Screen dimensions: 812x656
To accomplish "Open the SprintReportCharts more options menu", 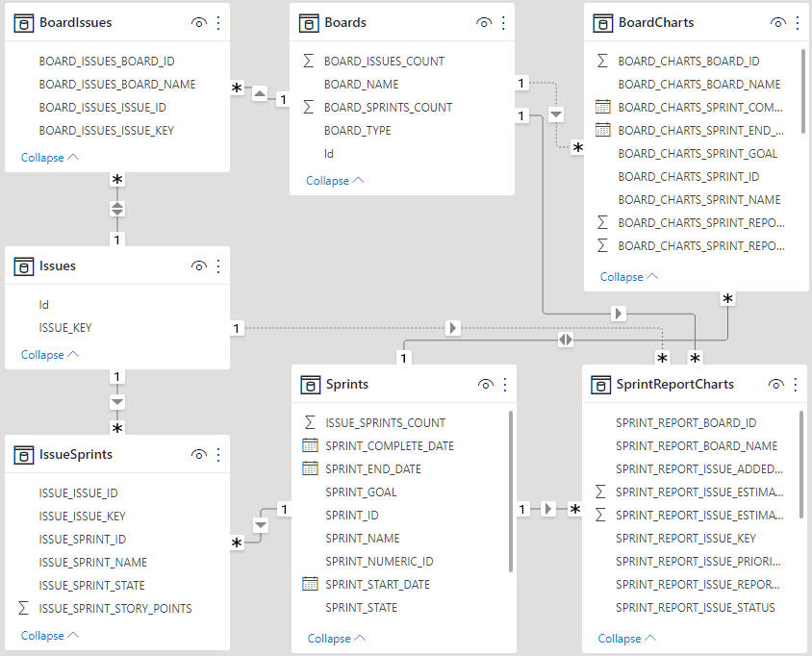I will click(796, 384).
